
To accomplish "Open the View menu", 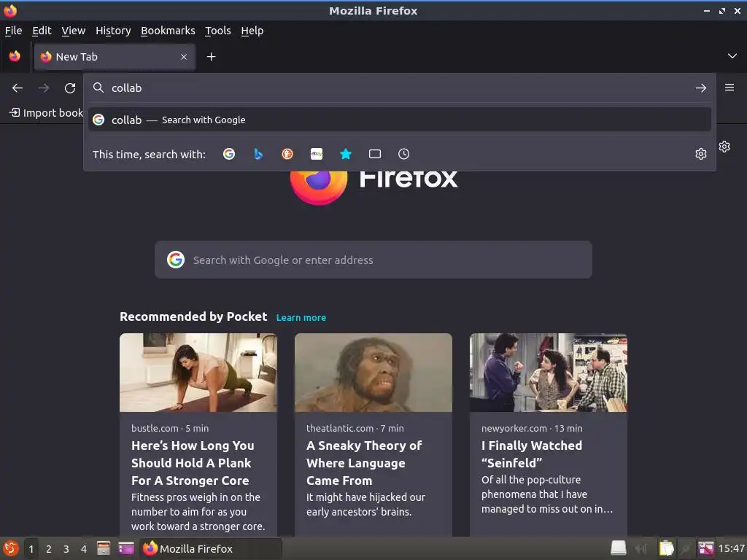I will [x=74, y=31].
